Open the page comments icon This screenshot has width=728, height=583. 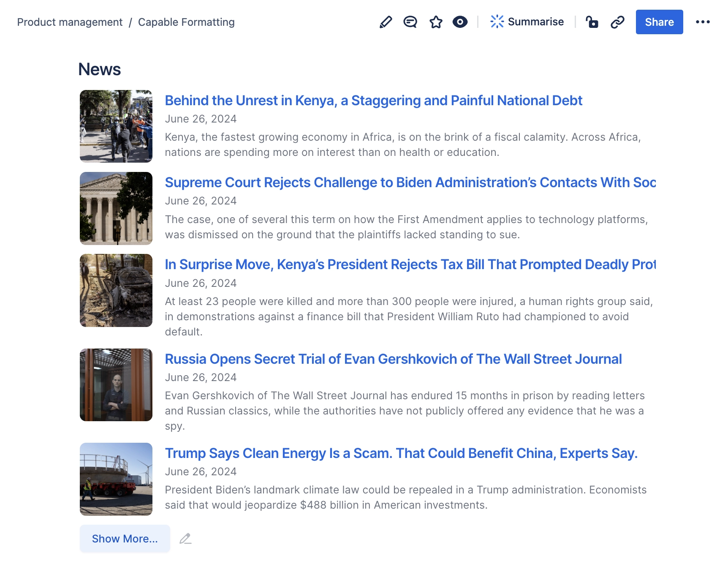point(410,22)
